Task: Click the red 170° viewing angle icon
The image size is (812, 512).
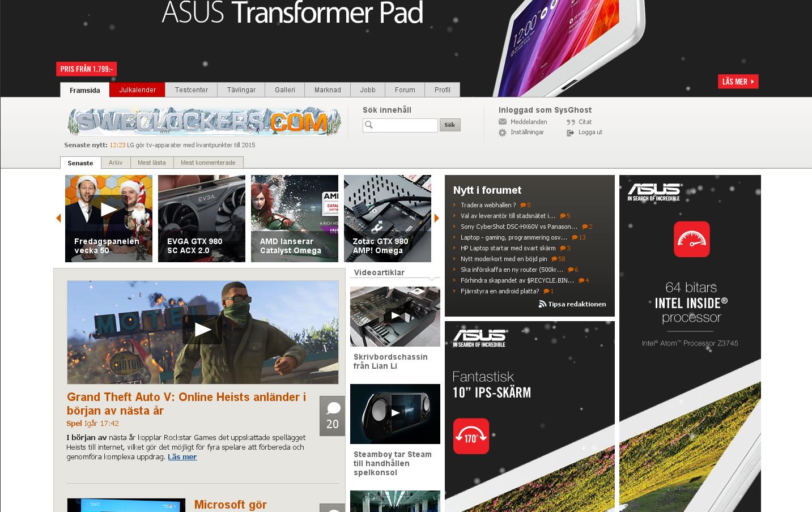Action: click(x=471, y=436)
